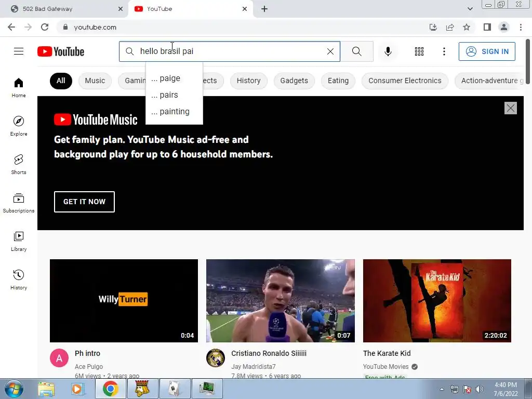Screen dimensions: 532x399
Task: Close the 502 Bad Gateway tab
Action: (x=121, y=9)
